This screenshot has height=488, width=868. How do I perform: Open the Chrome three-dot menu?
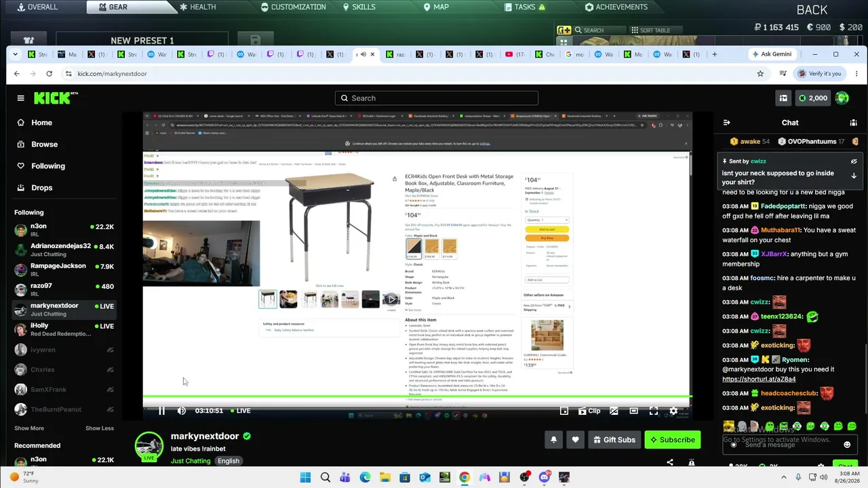click(x=855, y=73)
